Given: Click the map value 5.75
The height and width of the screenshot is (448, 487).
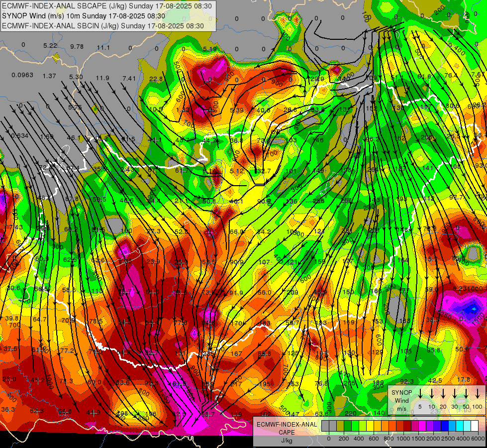Looking at the screenshot, I should pyautogui.click(x=75, y=107).
